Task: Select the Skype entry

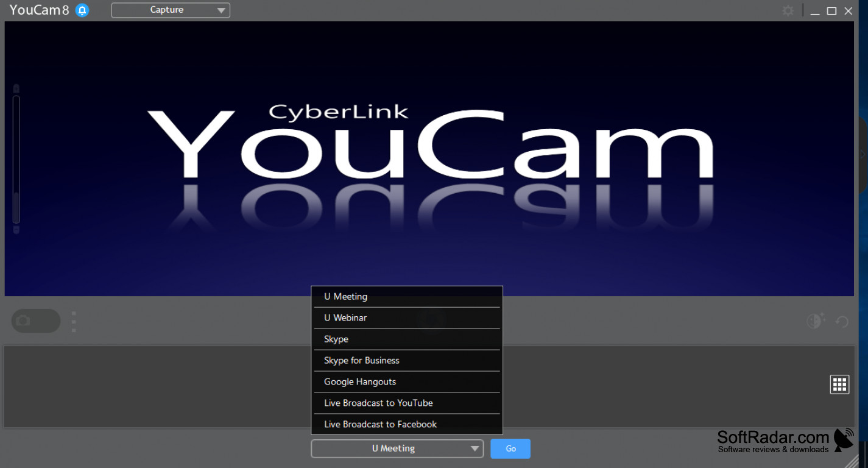Action: [x=407, y=339]
